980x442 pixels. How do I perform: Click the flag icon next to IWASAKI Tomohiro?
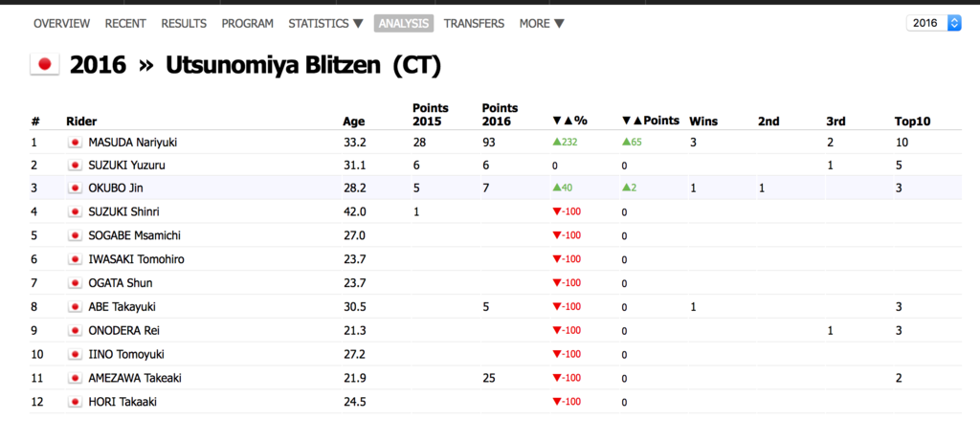pyautogui.click(x=75, y=259)
